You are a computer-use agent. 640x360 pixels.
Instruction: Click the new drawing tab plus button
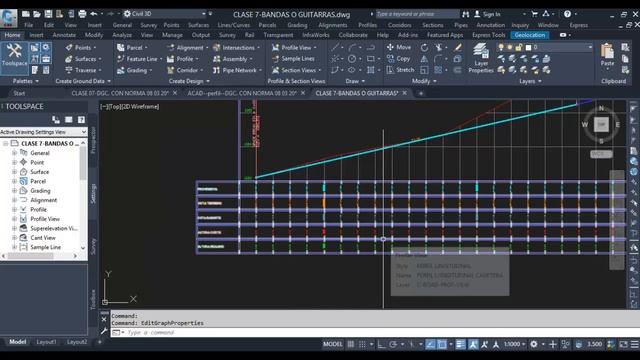421,93
